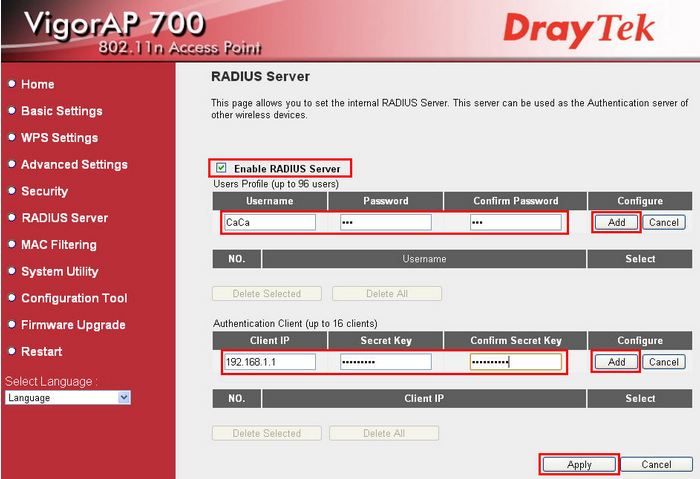Go to Firmware Upgrade page
Screen dimensions: 700x479
[73, 325]
